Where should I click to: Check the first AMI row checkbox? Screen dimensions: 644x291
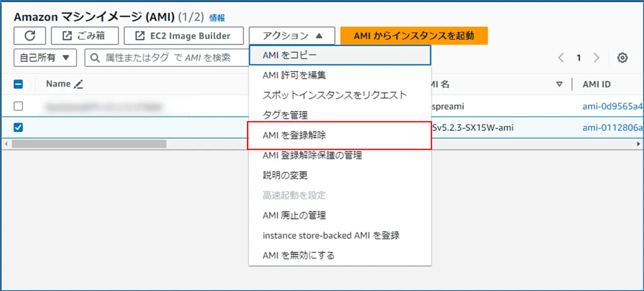[18, 106]
